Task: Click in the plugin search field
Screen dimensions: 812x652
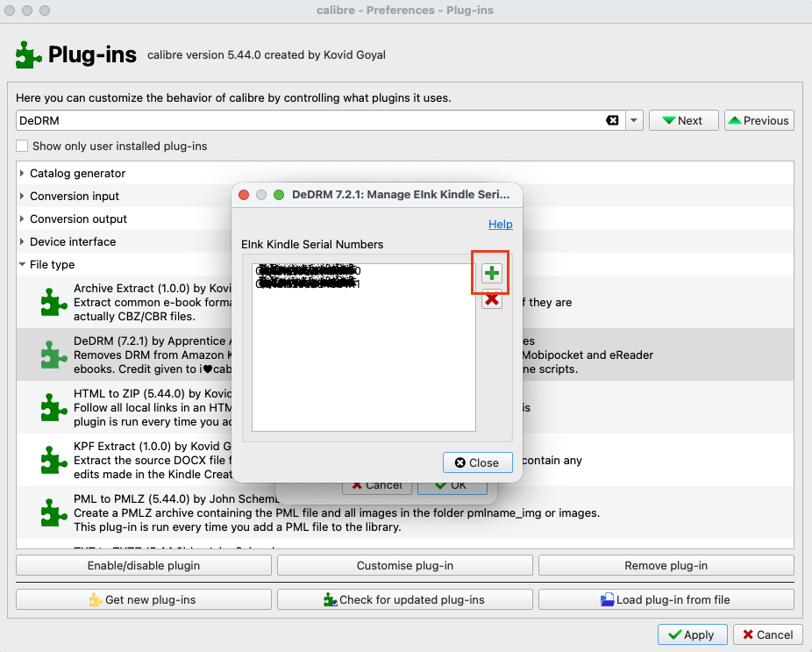Action: pyautogui.click(x=307, y=120)
